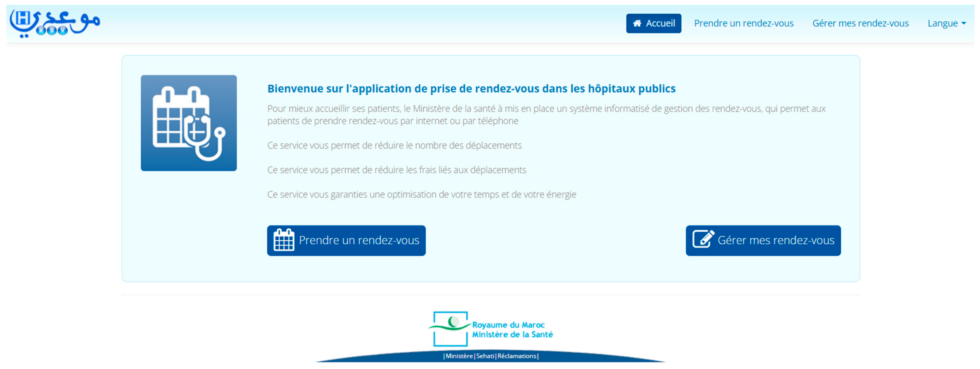Viewport: 980px width, 369px height.
Task: Click the home icon in Accueil
Action: [637, 24]
